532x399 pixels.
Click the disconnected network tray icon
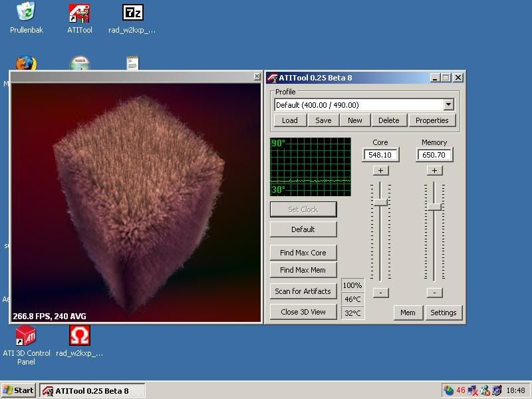tap(473, 391)
